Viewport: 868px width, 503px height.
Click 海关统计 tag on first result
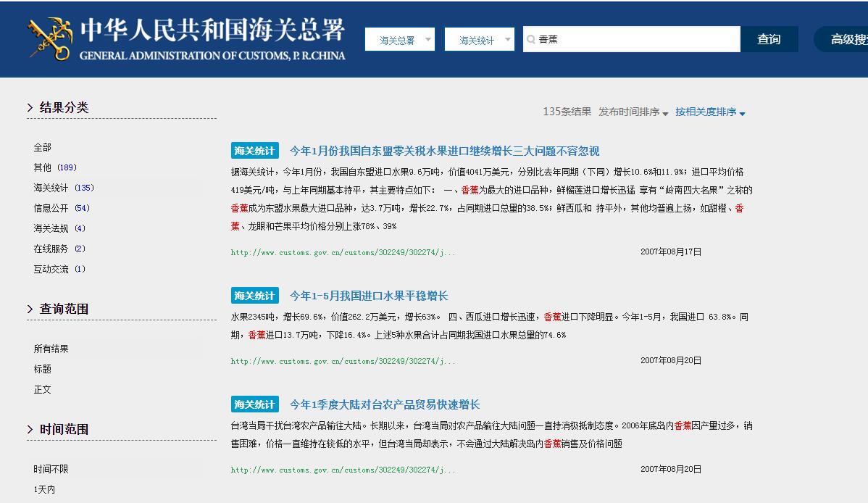(x=254, y=151)
